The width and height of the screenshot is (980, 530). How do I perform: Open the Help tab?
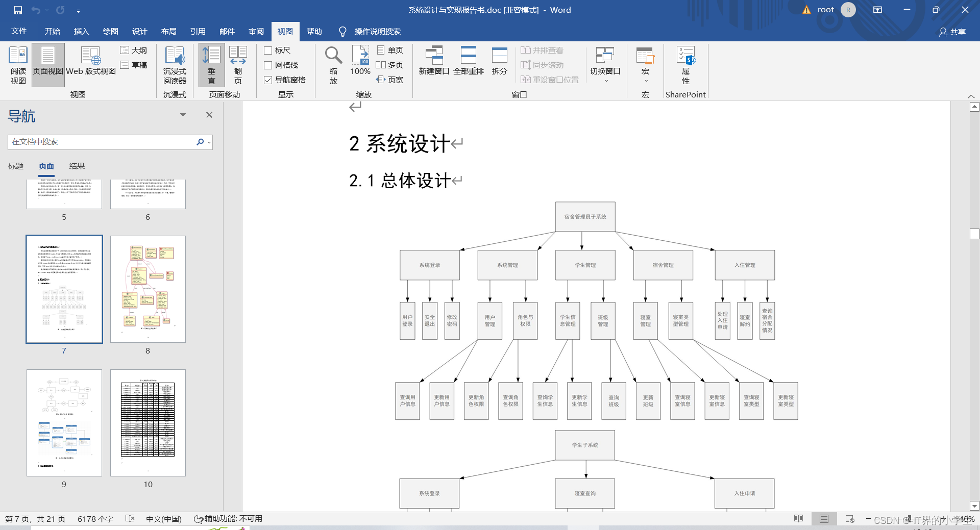pyautogui.click(x=314, y=32)
